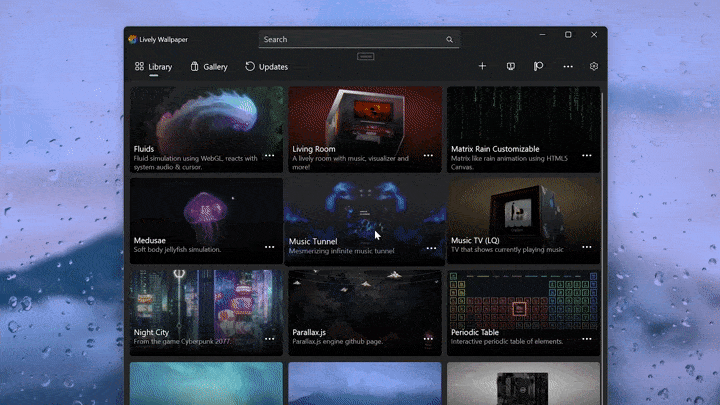The width and height of the screenshot is (720, 405).
Task: Click the flag icon in the toolbar
Action: tap(538, 67)
